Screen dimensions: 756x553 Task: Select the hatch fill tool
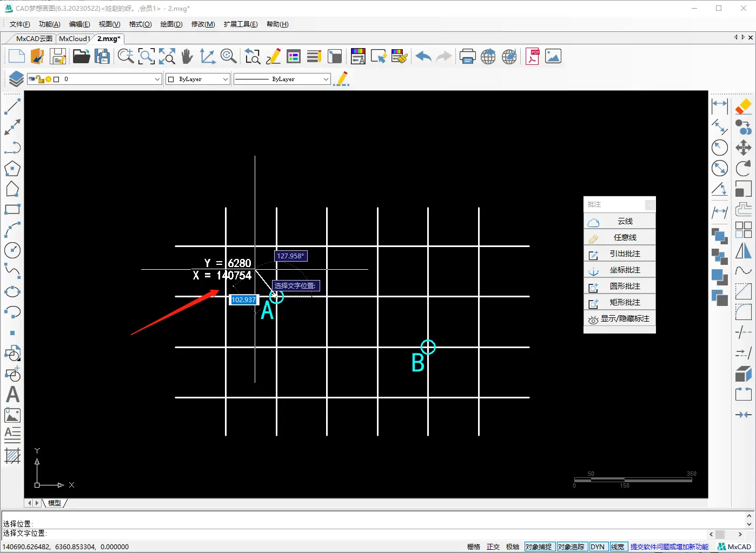pyautogui.click(x=12, y=456)
